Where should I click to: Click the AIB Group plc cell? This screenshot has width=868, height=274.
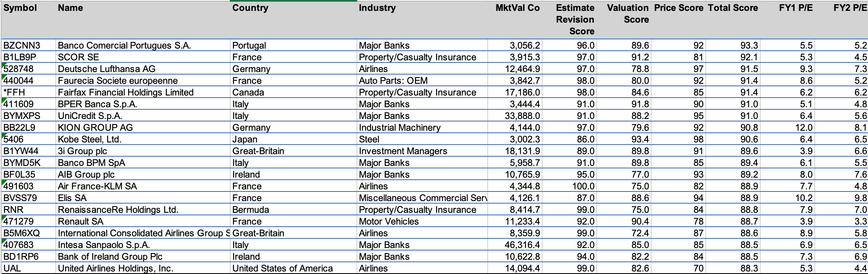coord(143,174)
